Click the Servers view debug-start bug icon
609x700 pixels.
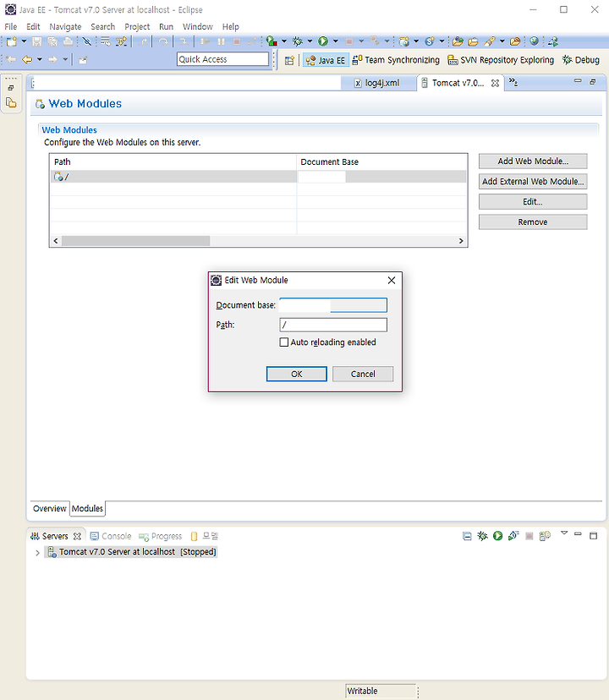click(483, 536)
